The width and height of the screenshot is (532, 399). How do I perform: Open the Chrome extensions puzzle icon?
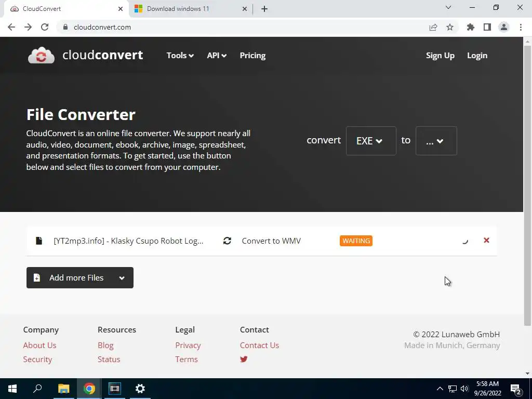click(x=471, y=27)
